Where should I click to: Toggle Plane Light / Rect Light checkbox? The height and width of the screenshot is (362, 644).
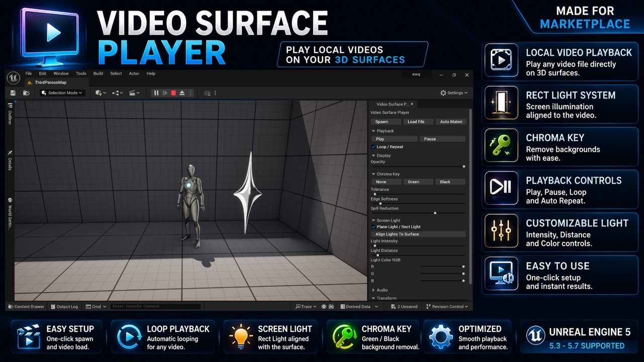click(373, 227)
